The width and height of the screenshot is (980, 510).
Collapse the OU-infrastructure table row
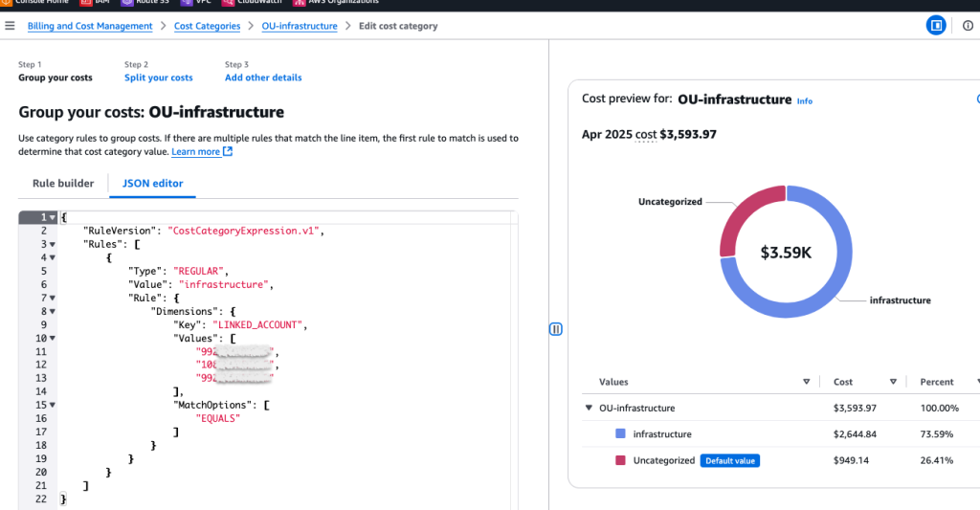click(x=589, y=408)
